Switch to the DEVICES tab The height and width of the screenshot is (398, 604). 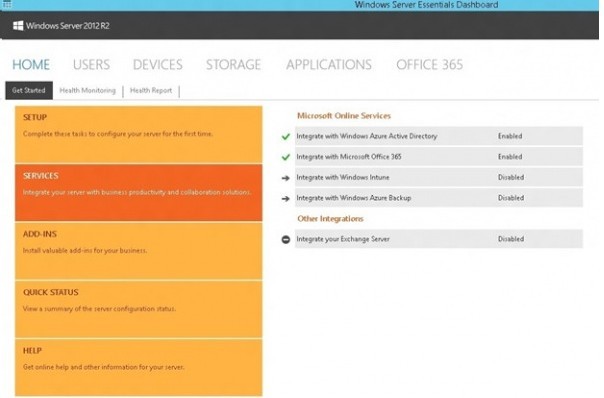pos(158,65)
